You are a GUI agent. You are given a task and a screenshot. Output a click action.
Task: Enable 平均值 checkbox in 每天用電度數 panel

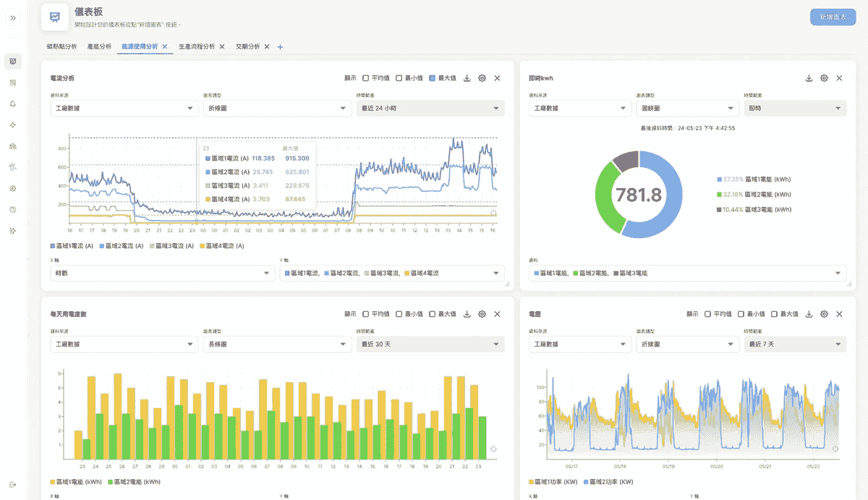[366, 314]
